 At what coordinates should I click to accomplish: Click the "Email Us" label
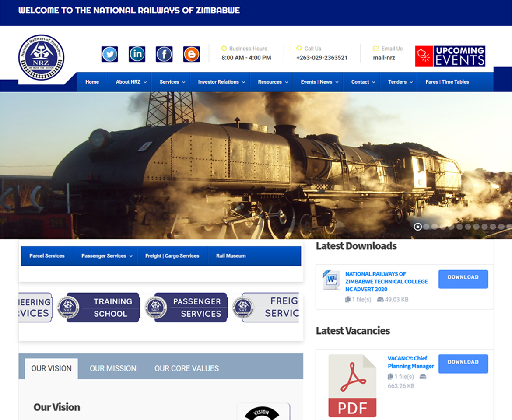pos(392,49)
